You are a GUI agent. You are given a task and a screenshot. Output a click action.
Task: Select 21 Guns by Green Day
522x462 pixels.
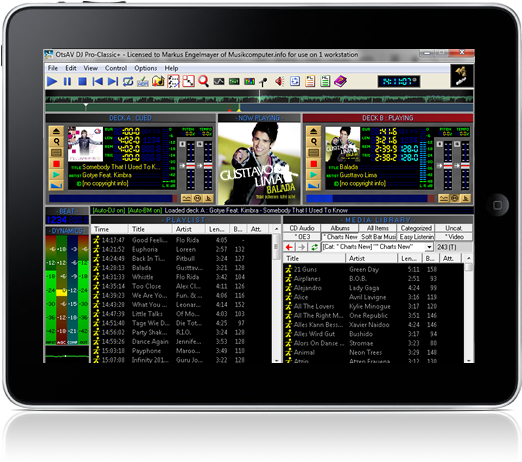(x=373, y=269)
